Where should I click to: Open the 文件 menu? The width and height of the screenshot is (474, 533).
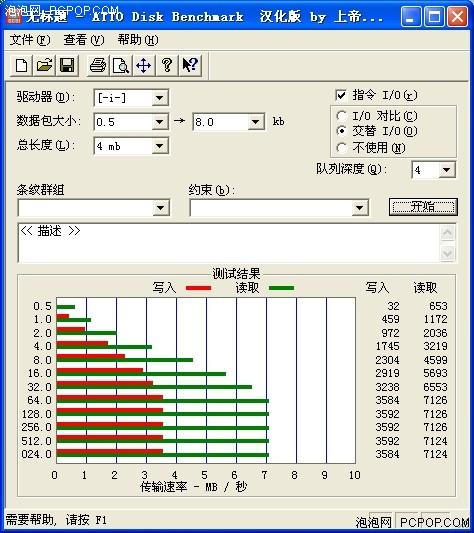pyautogui.click(x=30, y=40)
